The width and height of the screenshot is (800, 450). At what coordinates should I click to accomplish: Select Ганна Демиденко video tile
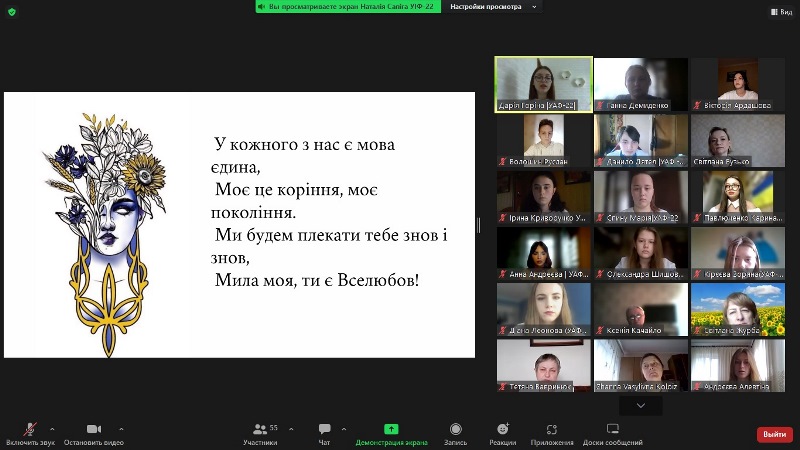(x=641, y=84)
